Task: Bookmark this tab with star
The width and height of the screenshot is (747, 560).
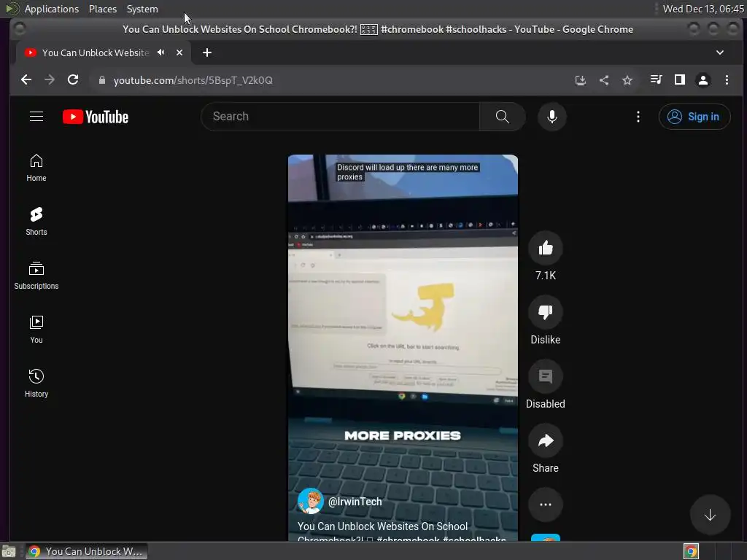Action: pos(627,80)
